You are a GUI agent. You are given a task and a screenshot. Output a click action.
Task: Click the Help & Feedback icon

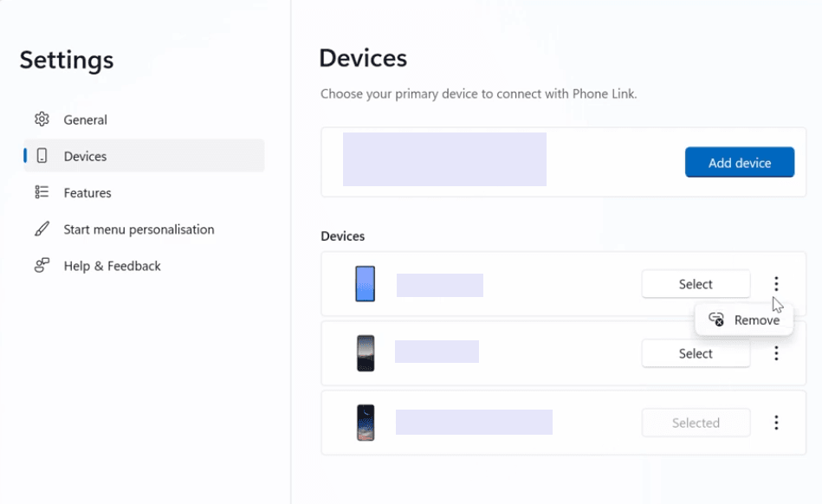42,266
